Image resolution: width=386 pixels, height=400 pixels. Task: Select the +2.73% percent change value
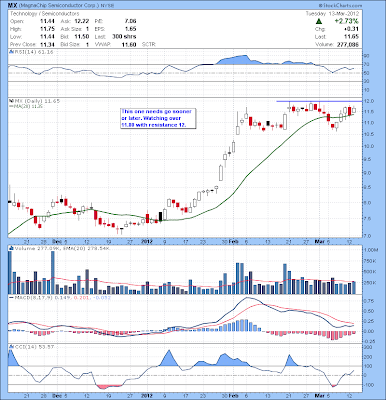pyautogui.click(x=347, y=21)
